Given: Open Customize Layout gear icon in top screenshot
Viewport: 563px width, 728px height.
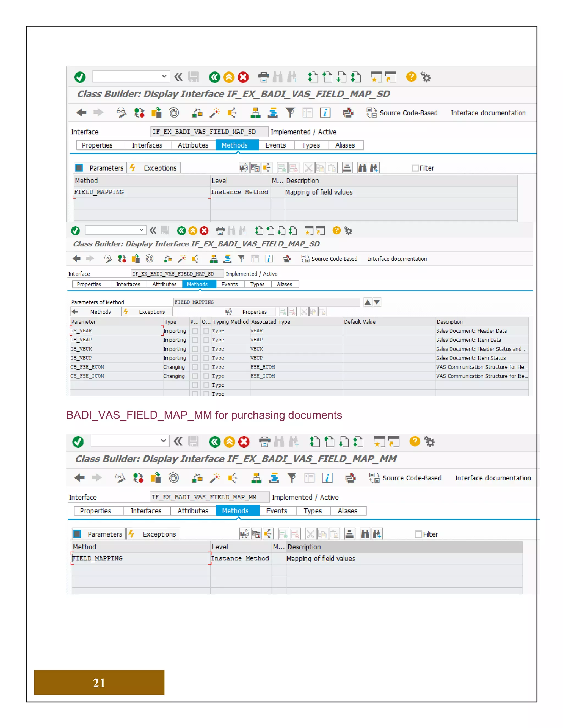Looking at the screenshot, I should coord(425,77).
